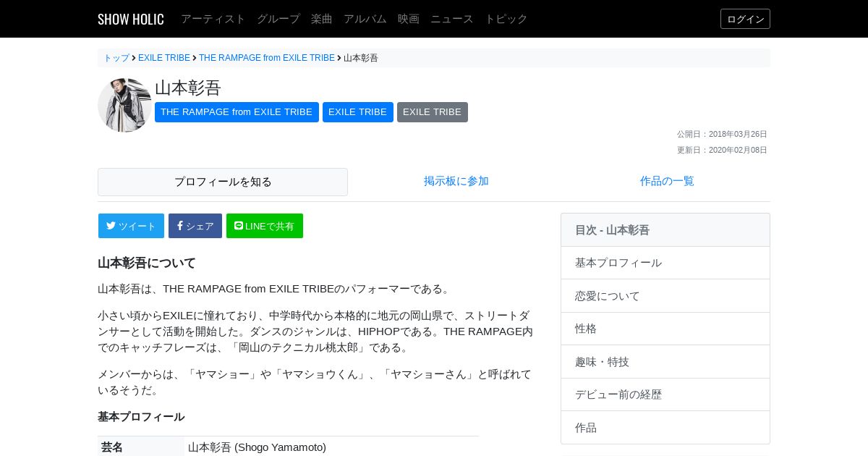
Task: Click the ログイン button
Action: 745,19
